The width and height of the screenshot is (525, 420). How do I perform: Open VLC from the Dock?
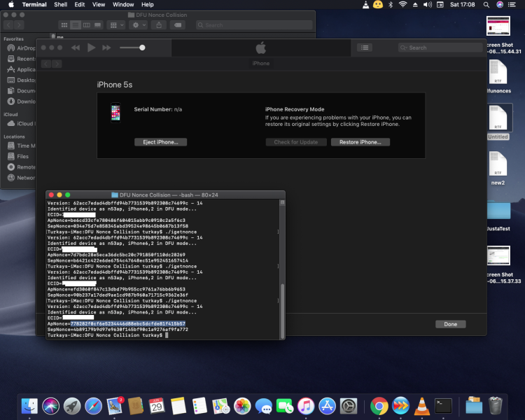[422, 406]
